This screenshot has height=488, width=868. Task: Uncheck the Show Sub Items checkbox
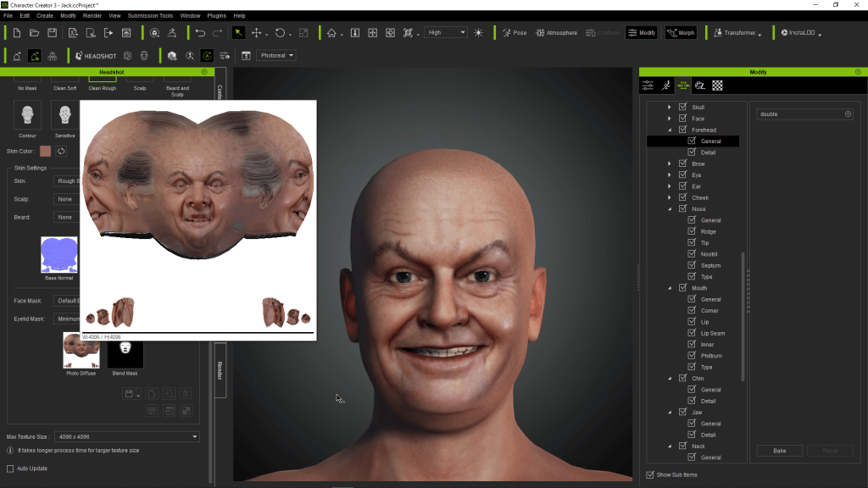pyautogui.click(x=650, y=474)
